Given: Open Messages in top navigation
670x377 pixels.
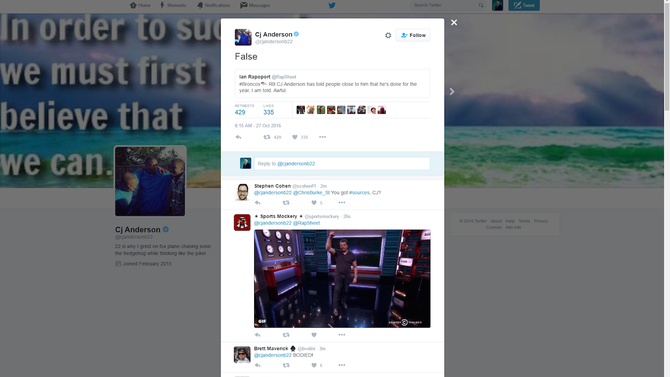Looking at the screenshot, I should (255, 5).
